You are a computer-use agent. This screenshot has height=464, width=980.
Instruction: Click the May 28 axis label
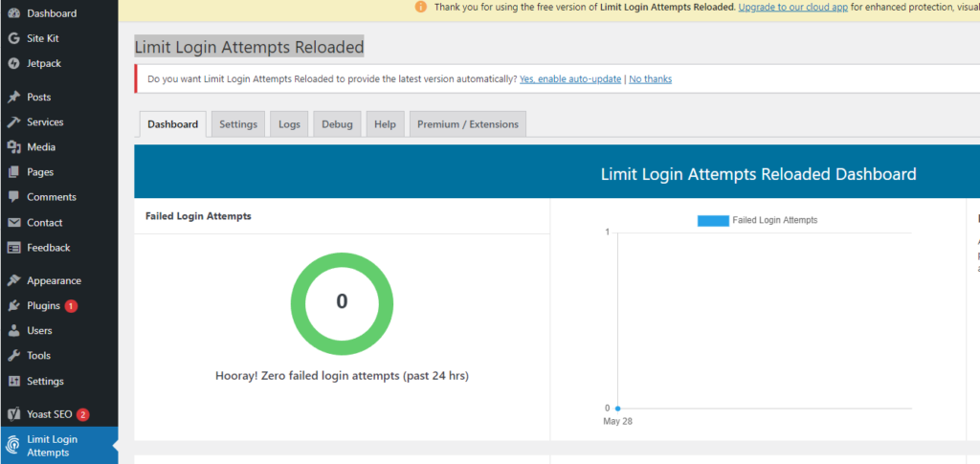point(617,422)
